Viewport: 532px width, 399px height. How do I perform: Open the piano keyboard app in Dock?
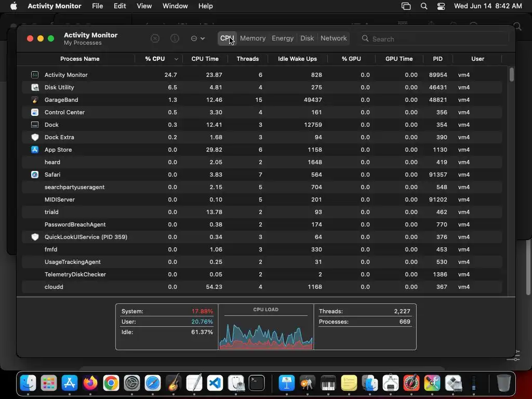[x=328, y=383]
